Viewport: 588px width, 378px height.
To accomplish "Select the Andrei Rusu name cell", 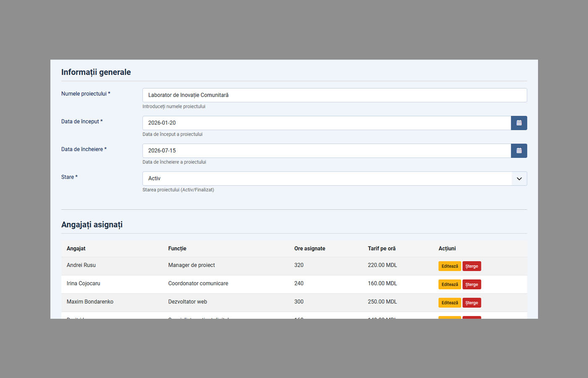I will click(81, 265).
